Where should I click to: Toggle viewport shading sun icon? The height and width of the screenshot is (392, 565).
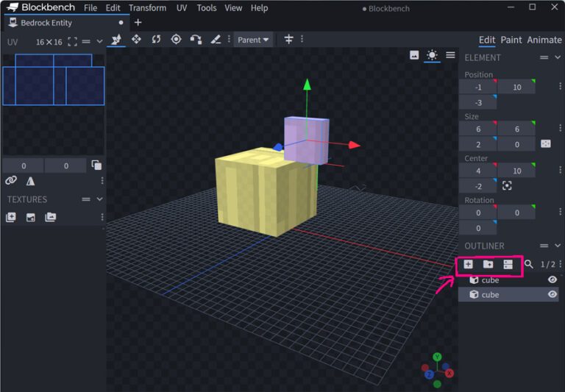(x=432, y=55)
